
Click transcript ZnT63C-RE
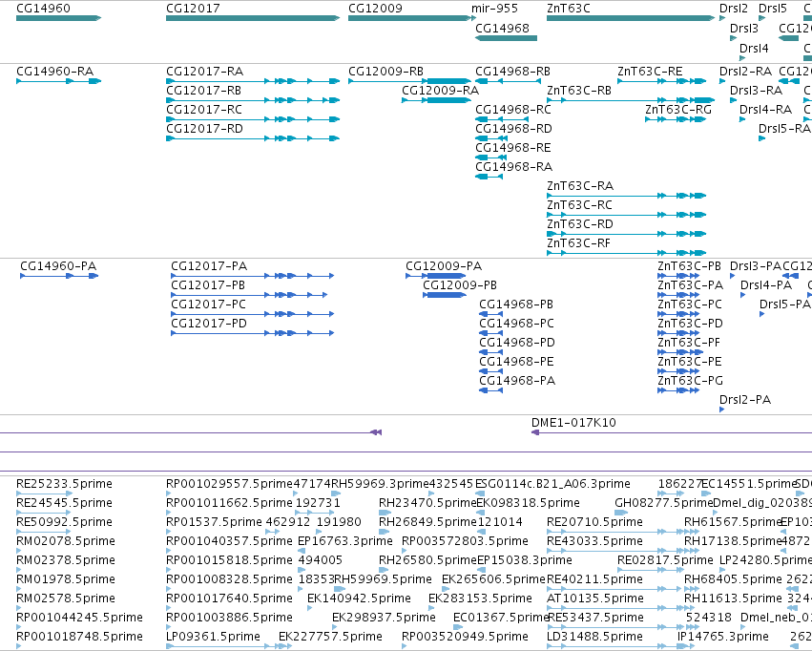[650, 72]
